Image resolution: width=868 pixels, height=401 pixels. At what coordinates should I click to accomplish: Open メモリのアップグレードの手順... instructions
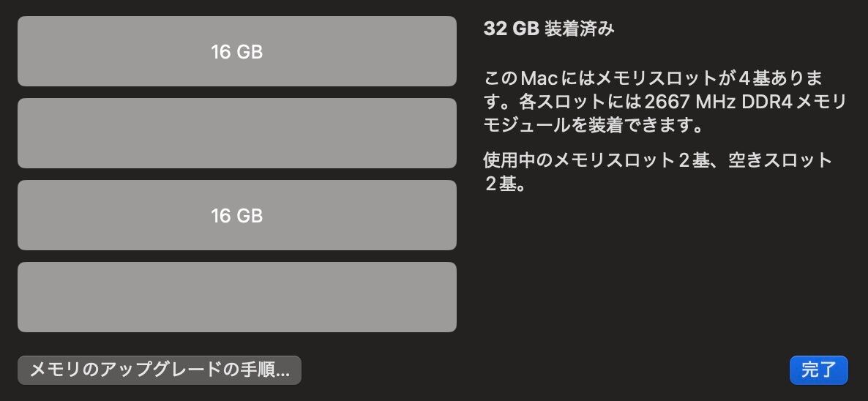click(160, 370)
